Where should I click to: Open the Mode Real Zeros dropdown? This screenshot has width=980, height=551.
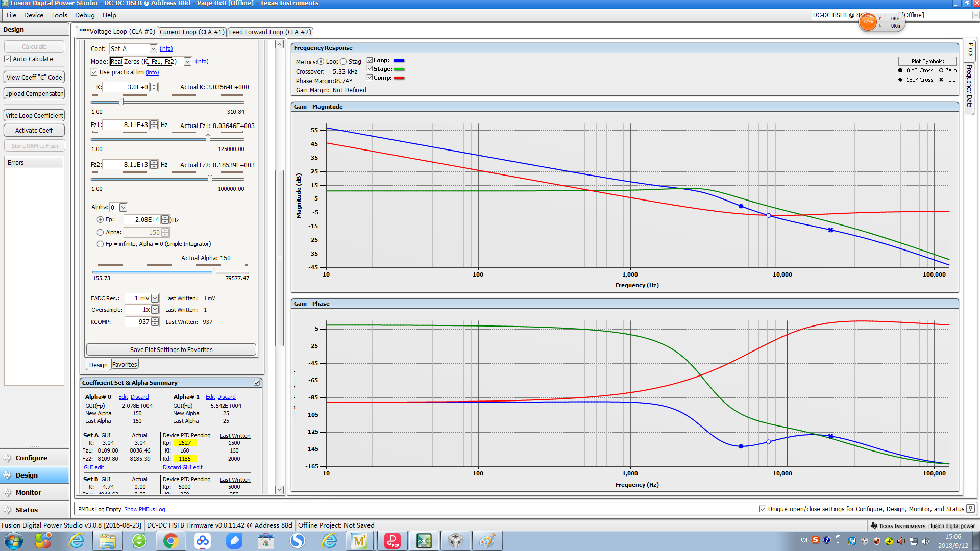click(187, 62)
